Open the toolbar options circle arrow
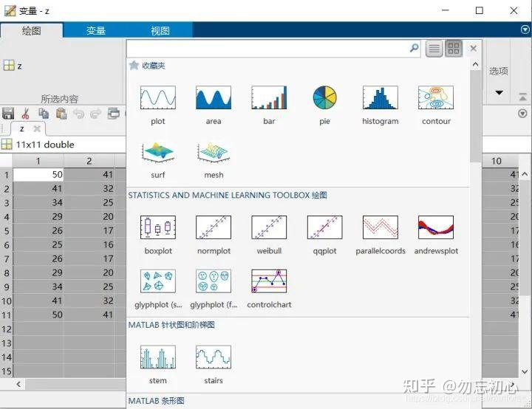Viewport: 532px width, 409px height. pos(522,113)
